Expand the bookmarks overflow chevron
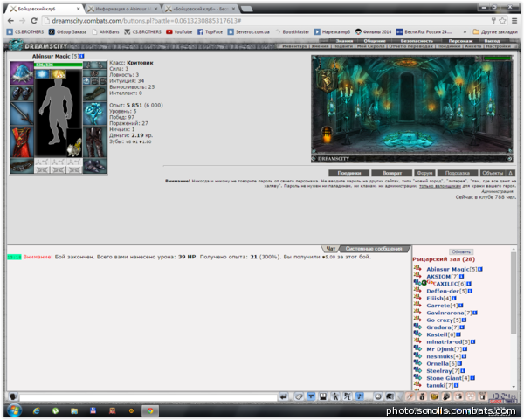The width and height of the screenshot is (524, 420). pyautogui.click(x=465, y=32)
